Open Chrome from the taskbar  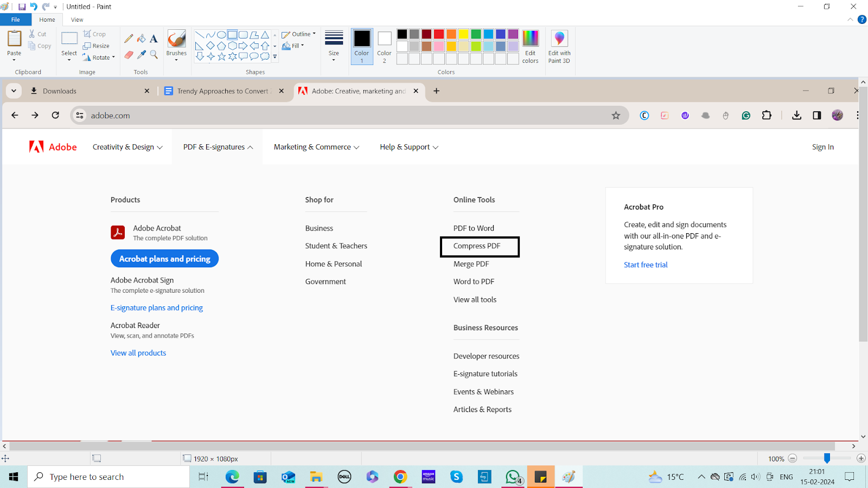point(400,477)
